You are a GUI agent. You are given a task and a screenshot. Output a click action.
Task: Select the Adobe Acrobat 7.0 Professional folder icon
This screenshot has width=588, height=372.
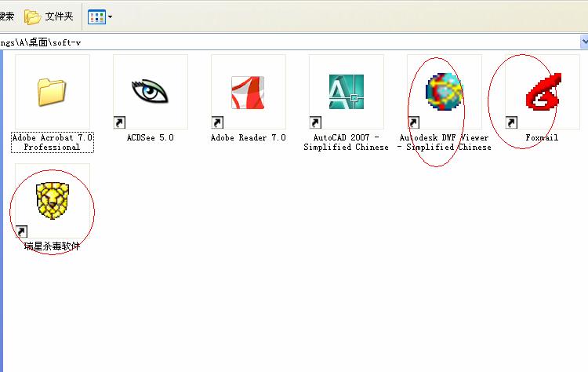click(x=52, y=92)
